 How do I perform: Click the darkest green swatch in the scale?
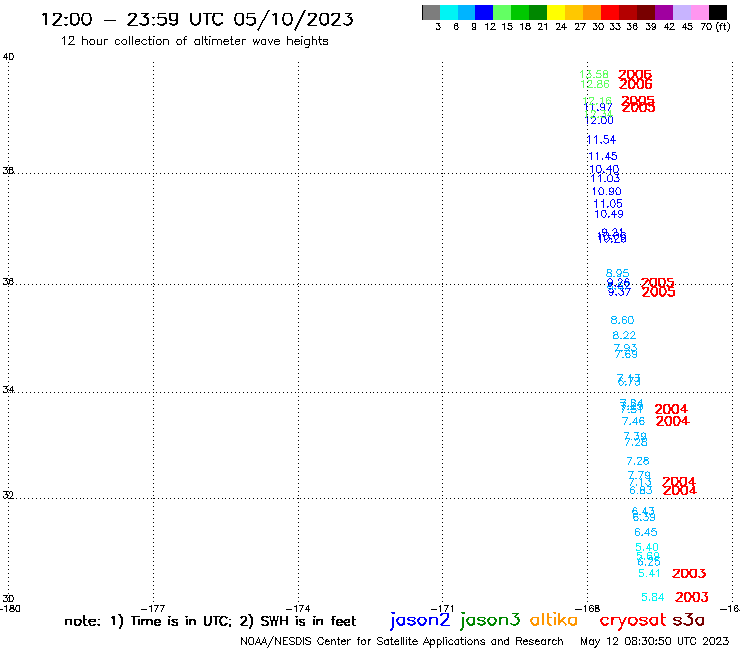(x=538, y=13)
